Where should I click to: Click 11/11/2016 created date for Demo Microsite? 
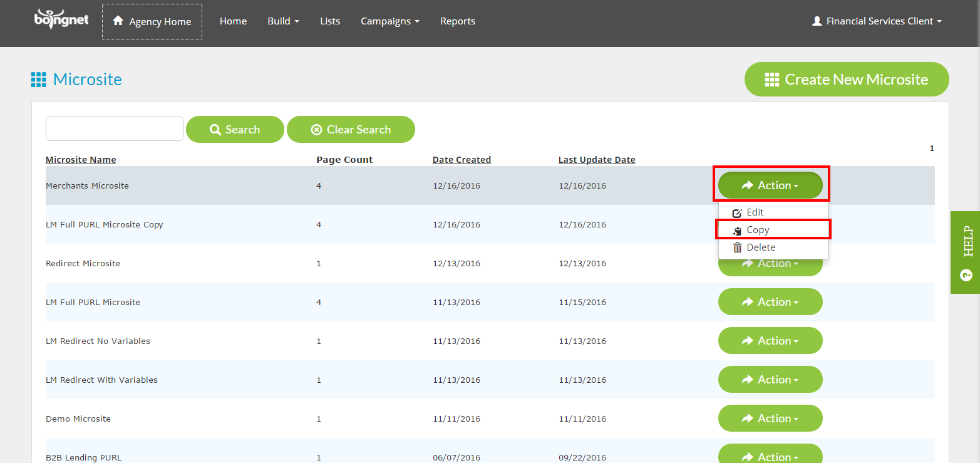(456, 419)
